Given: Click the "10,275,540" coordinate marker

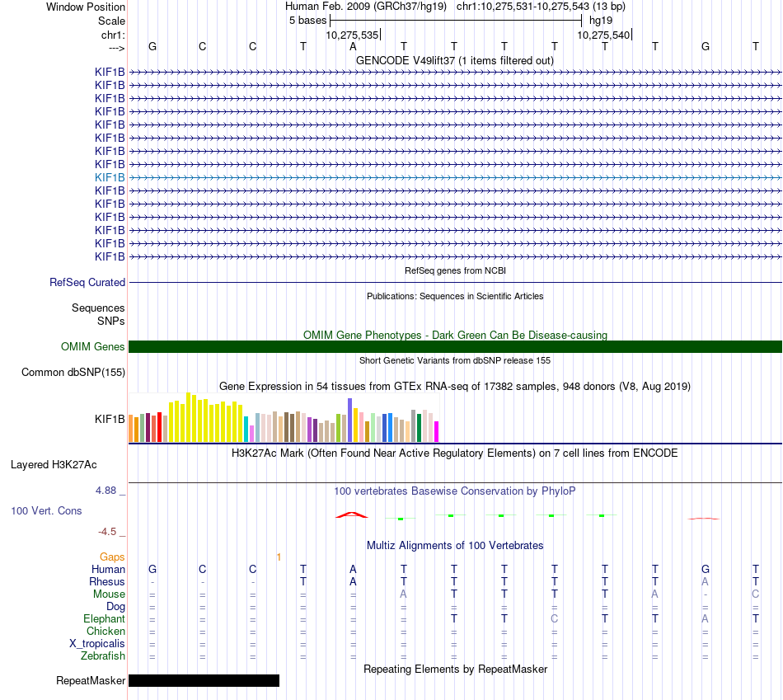Looking at the screenshot, I should tap(603, 35).
